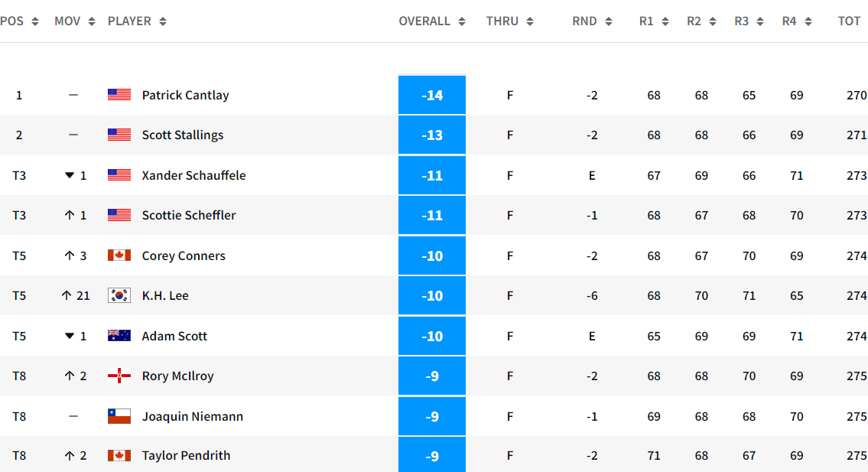
Task: Click the THRU column sort arrows
Action: (x=530, y=21)
